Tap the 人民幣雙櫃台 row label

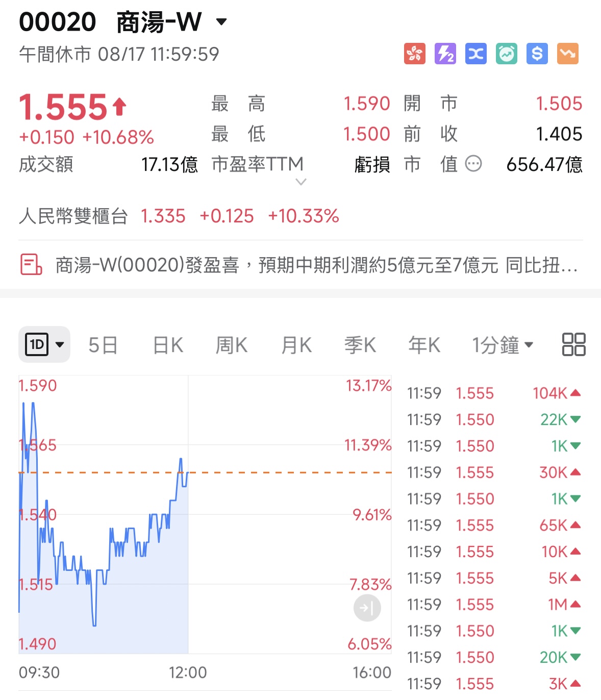click(73, 216)
